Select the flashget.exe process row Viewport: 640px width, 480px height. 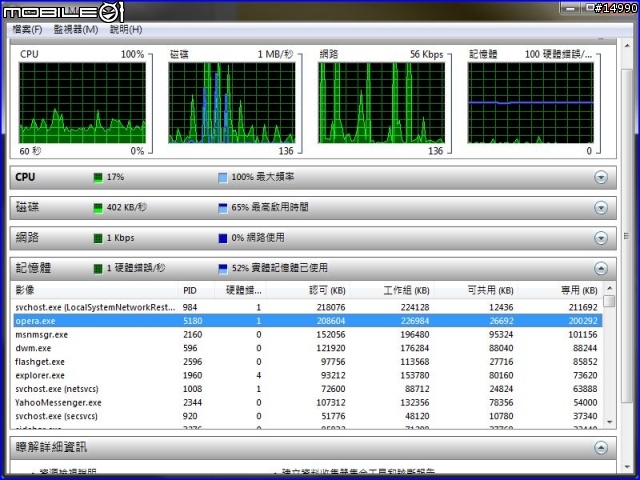(307, 362)
